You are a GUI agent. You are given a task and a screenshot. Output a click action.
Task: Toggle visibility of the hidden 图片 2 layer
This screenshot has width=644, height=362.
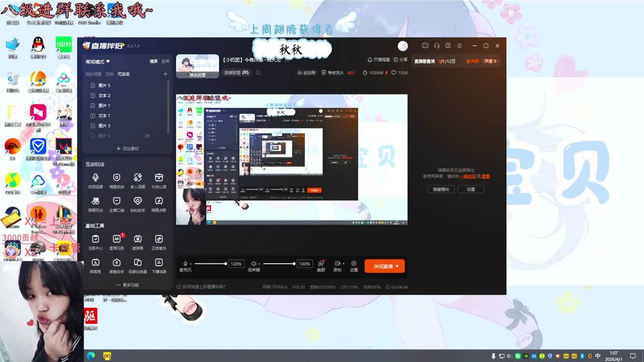coord(147,136)
